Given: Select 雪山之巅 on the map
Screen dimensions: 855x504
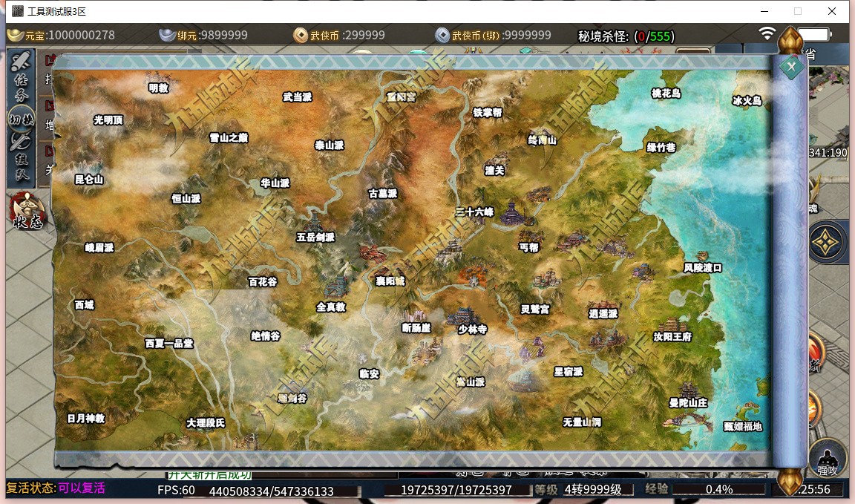Looking at the screenshot, I should (x=229, y=138).
